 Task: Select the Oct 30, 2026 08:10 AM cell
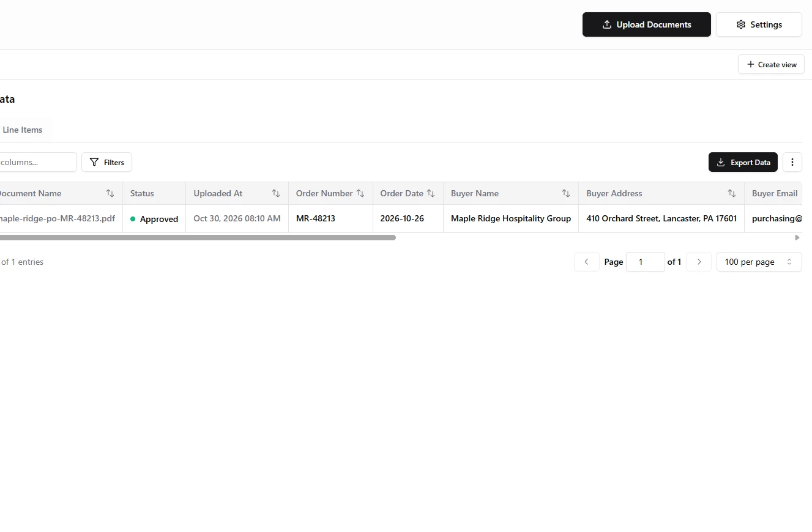[237, 218]
